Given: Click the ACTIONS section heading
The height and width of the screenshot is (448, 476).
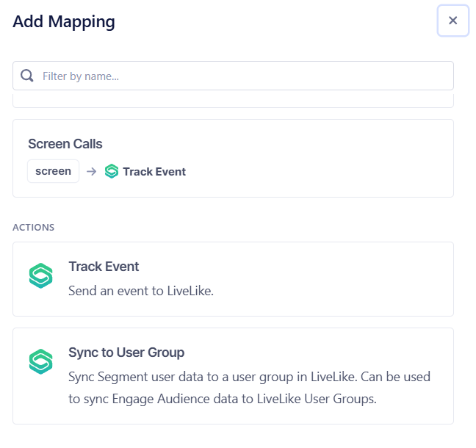Looking at the screenshot, I should click(x=33, y=228).
